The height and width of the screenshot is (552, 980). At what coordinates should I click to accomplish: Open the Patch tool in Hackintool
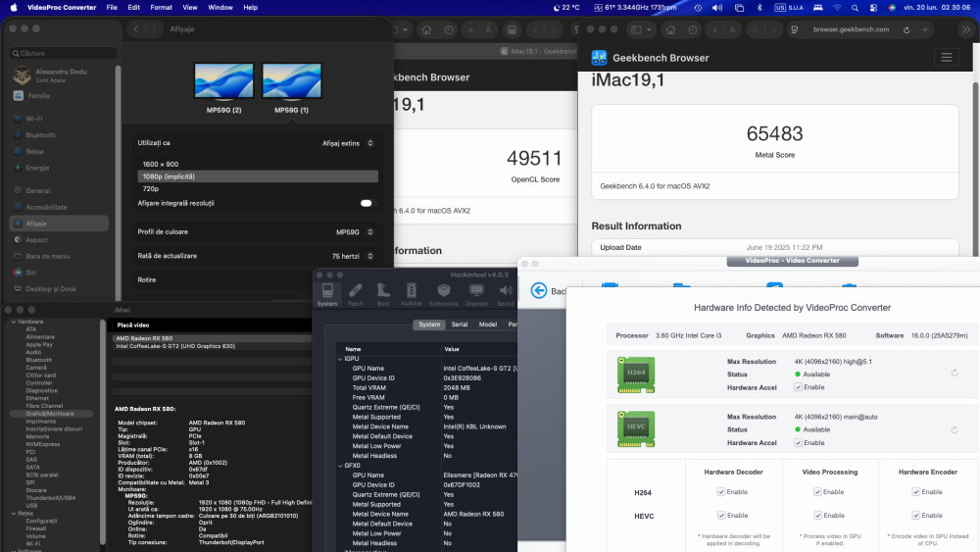click(x=355, y=294)
